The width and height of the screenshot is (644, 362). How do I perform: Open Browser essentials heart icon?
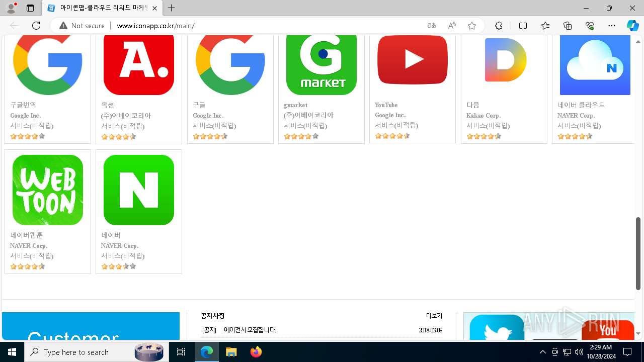click(x=590, y=26)
